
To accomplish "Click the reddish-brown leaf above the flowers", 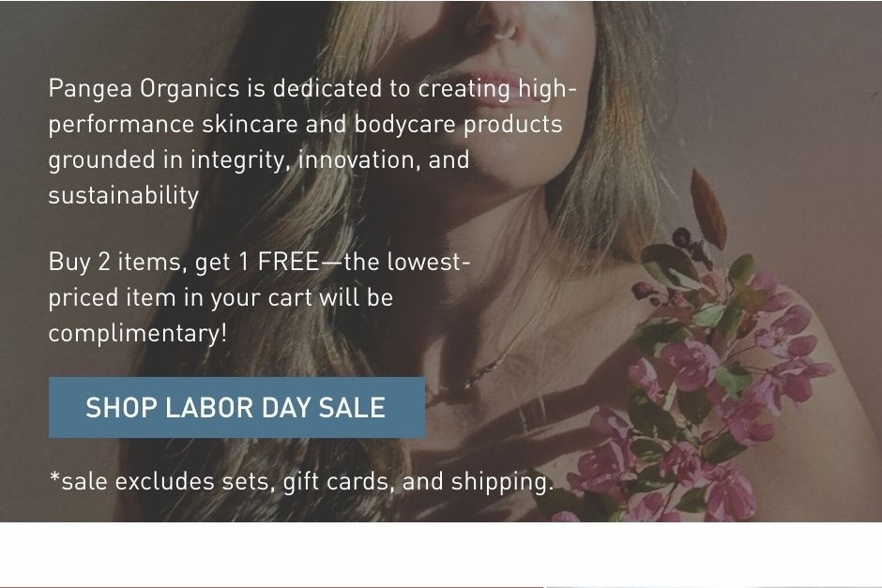I will [708, 208].
